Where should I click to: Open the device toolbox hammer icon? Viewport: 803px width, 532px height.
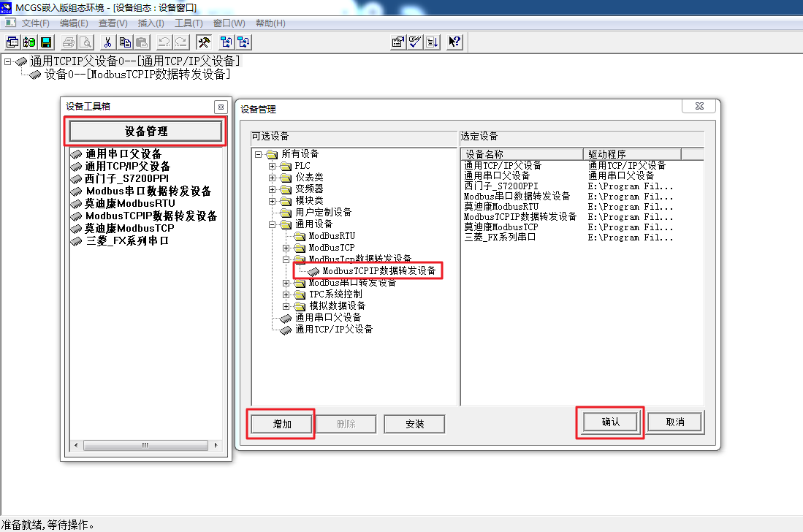pos(204,42)
